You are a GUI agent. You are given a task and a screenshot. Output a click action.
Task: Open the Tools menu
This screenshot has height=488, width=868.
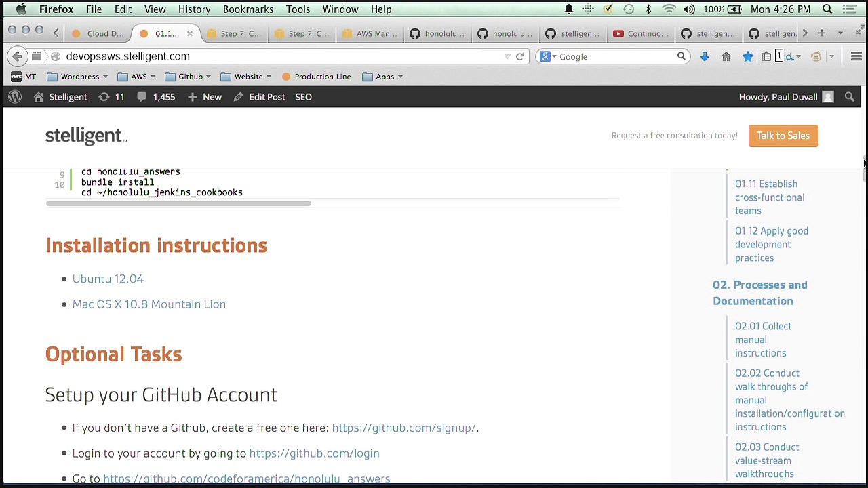(x=298, y=9)
